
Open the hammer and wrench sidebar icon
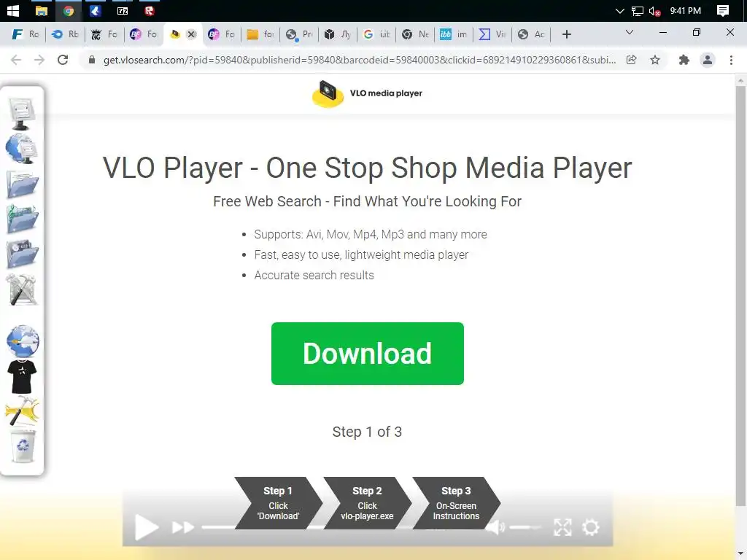pos(22,411)
